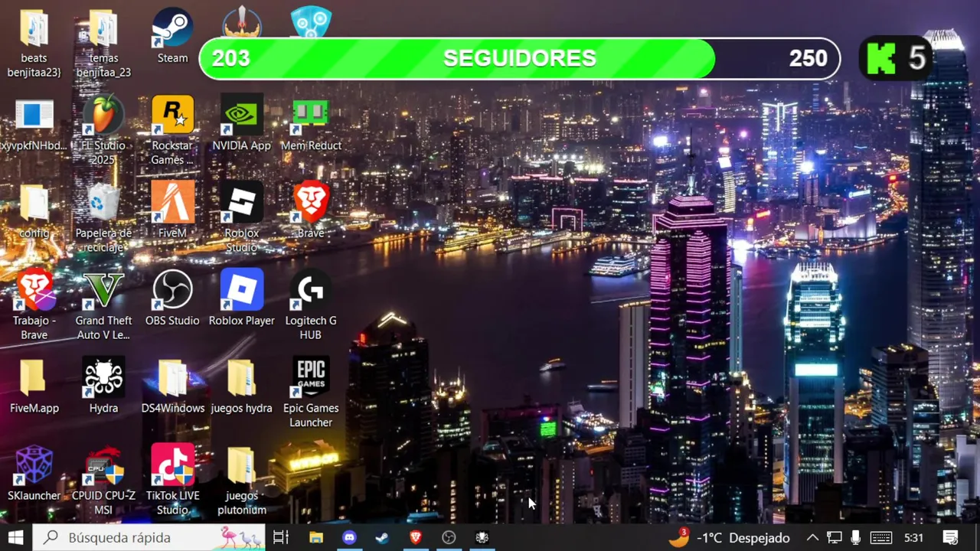Launch Epic Games Launcher shortcut
Viewport: 980px width, 551px height.
click(x=311, y=392)
